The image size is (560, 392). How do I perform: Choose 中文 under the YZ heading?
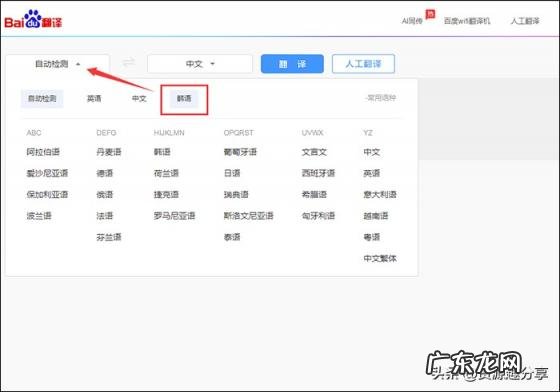[372, 152]
